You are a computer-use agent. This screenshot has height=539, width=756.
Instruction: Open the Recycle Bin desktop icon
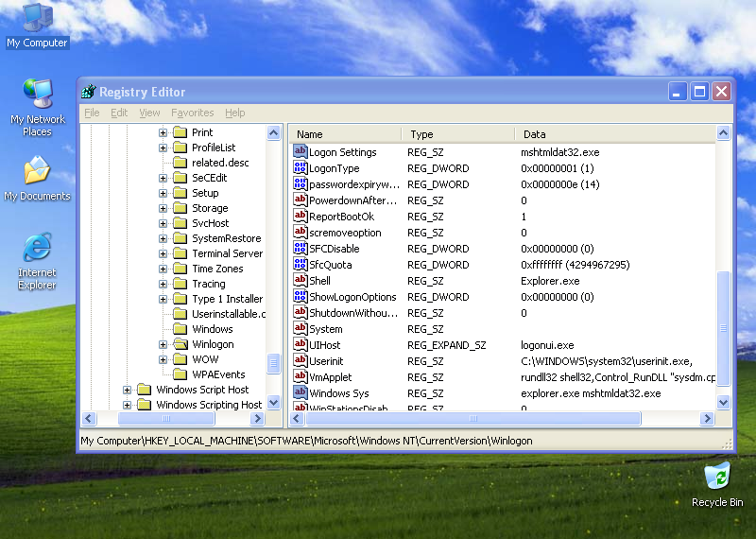716,478
